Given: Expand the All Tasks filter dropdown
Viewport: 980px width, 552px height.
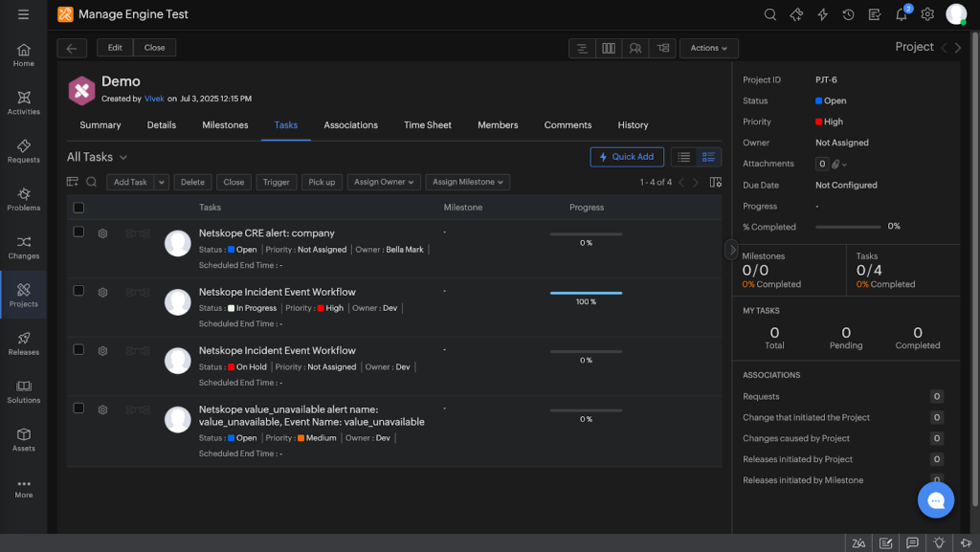Looking at the screenshot, I should [x=123, y=157].
